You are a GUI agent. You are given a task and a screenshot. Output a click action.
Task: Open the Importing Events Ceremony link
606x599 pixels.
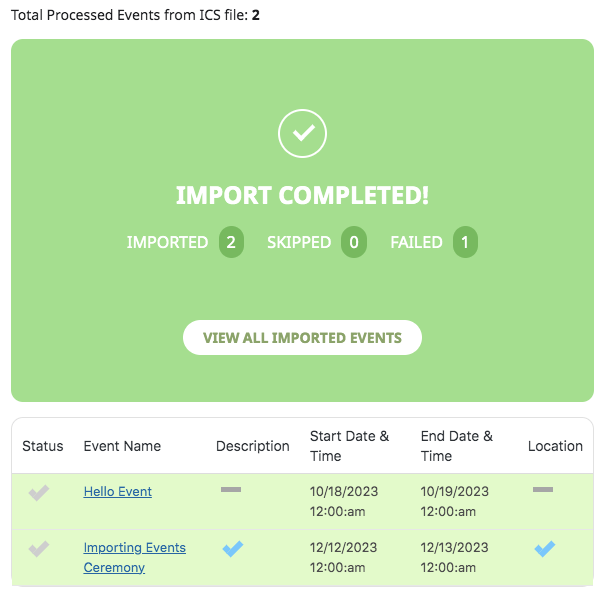[x=134, y=558]
